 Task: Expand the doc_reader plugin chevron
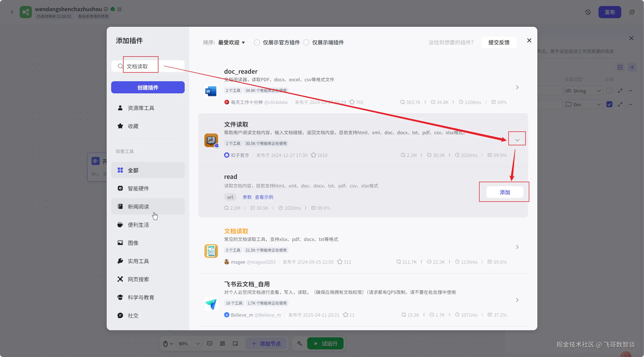click(x=517, y=87)
